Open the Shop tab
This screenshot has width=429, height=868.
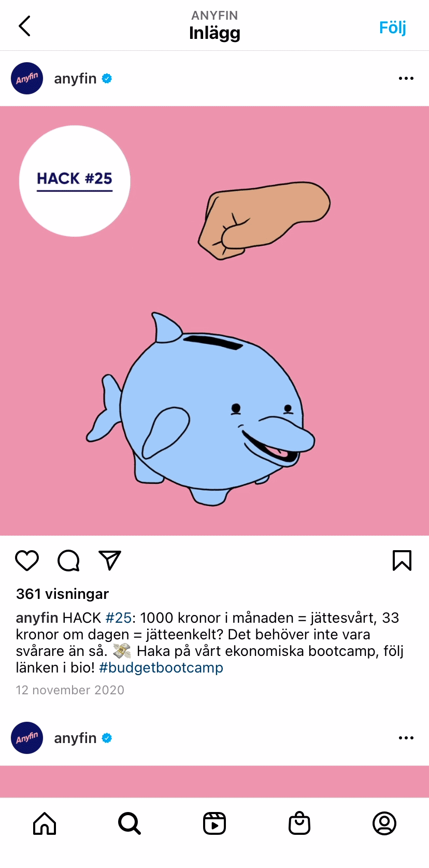(x=299, y=823)
